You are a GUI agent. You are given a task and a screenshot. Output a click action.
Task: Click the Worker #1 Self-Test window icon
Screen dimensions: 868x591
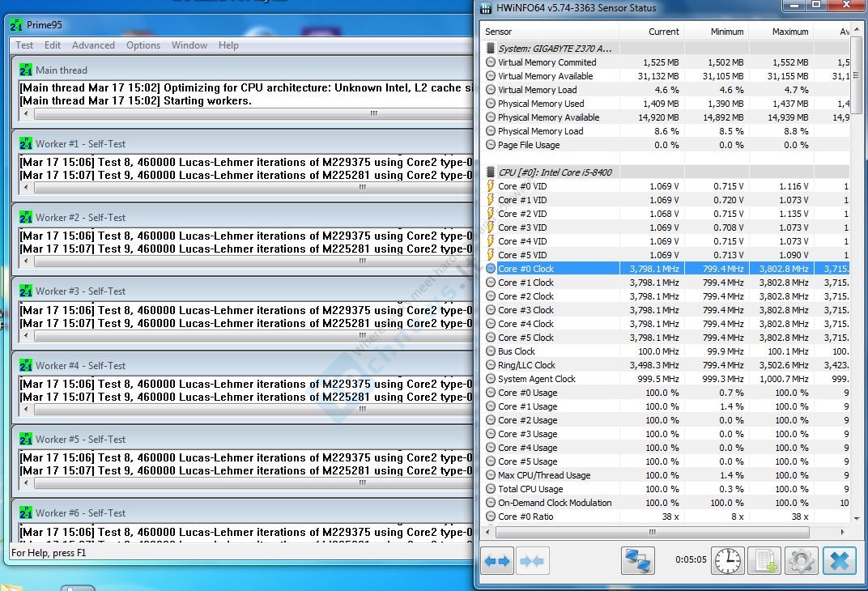[x=26, y=144]
